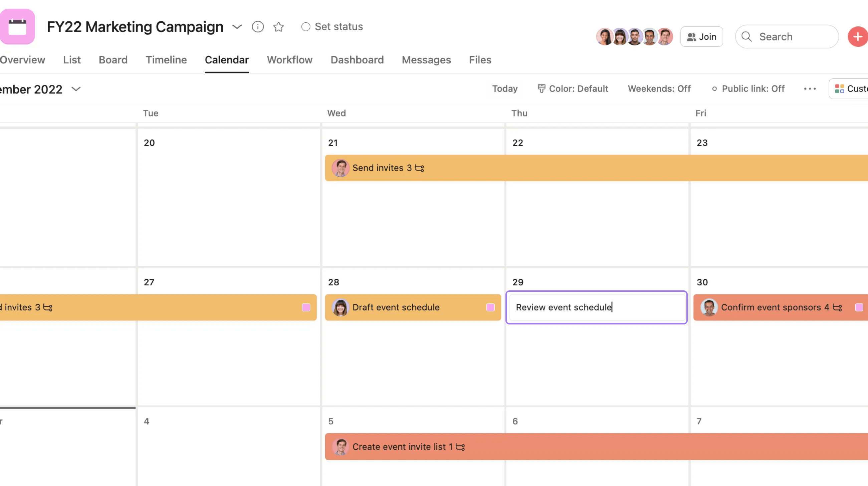Click the project info icon
This screenshot has height=486, width=868.
tap(258, 27)
